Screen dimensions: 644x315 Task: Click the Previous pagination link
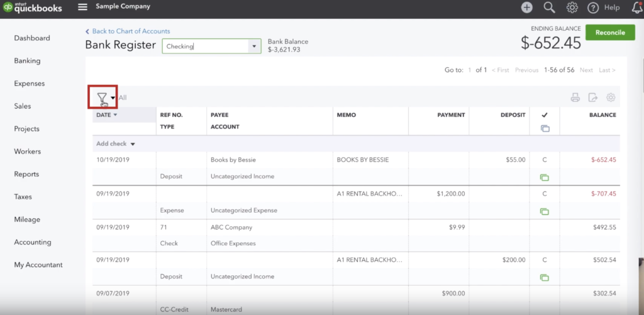[526, 70]
